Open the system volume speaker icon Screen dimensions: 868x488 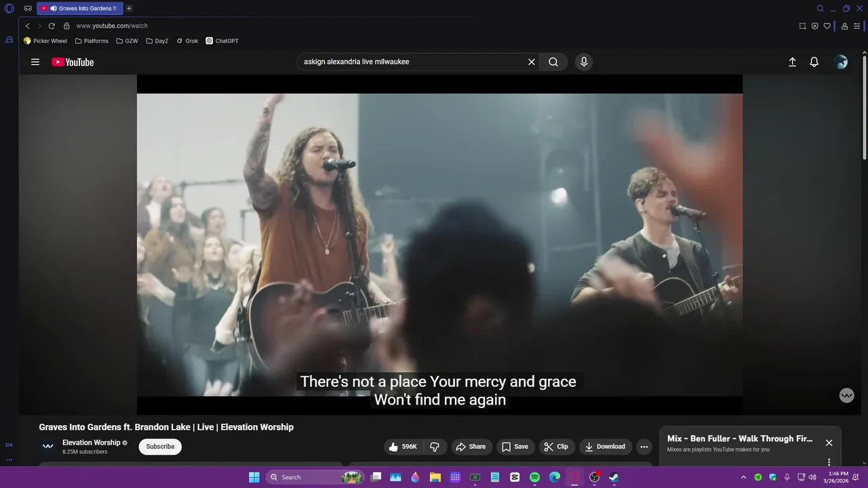click(812, 477)
